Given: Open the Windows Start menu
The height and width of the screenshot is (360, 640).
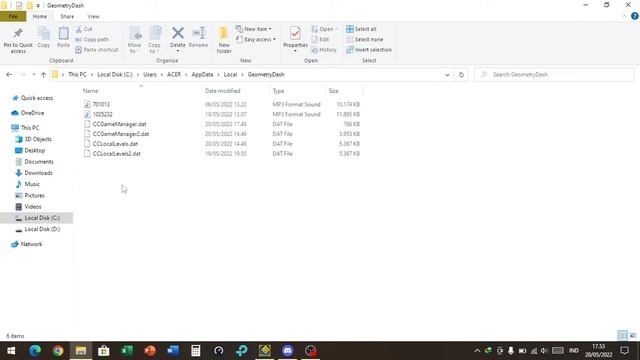Looking at the screenshot, I should [11, 351].
